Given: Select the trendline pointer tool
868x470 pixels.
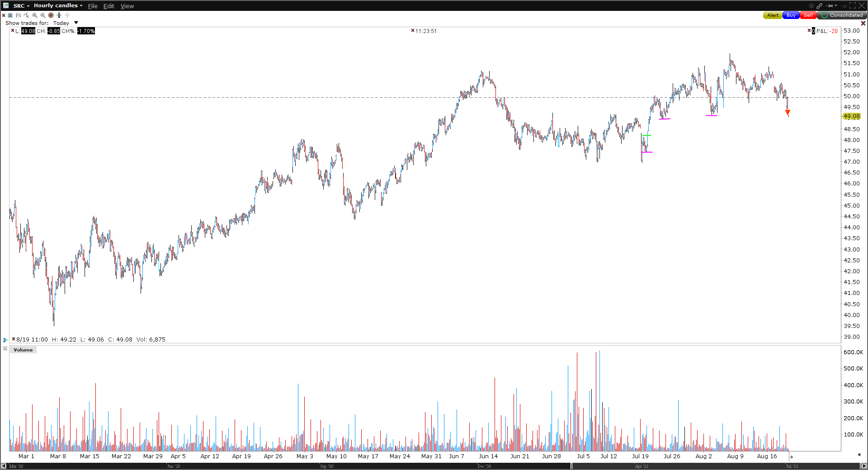Looking at the screenshot, I should tap(26, 15).
